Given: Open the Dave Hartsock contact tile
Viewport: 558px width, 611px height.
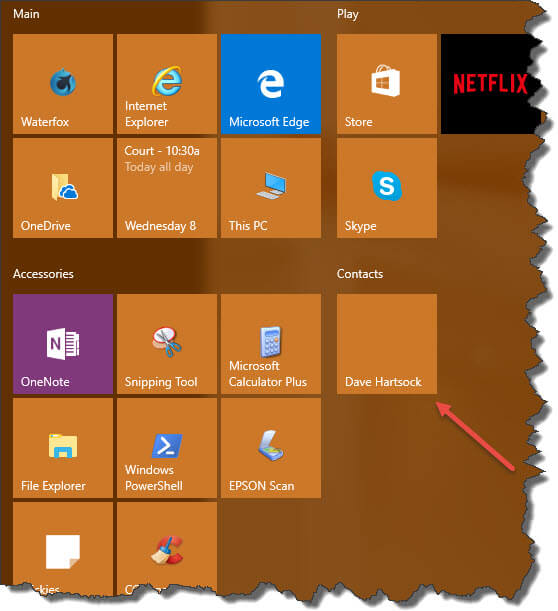Looking at the screenshot, I should click(387, 344).
